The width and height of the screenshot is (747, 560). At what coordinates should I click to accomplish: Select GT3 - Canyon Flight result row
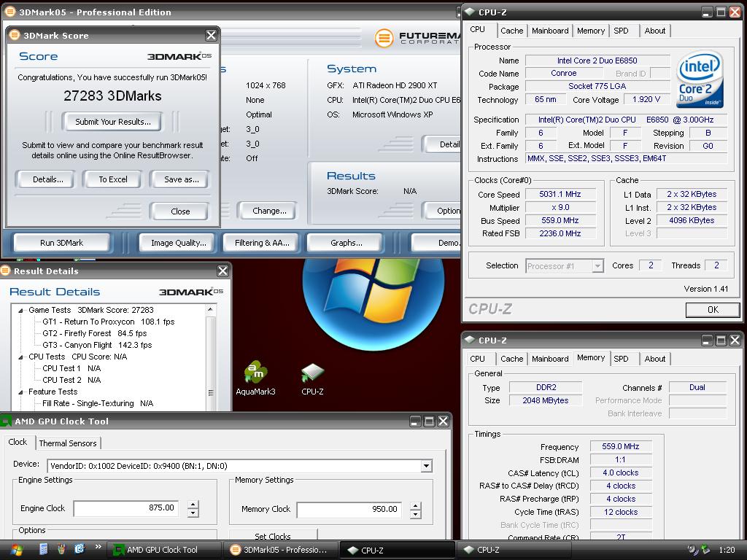coord(97,345)
